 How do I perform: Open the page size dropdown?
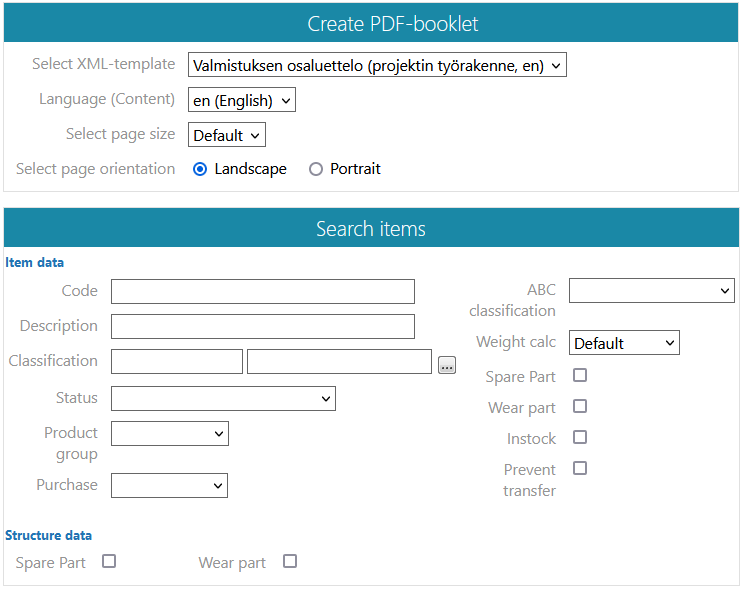(x=227, y=135)
